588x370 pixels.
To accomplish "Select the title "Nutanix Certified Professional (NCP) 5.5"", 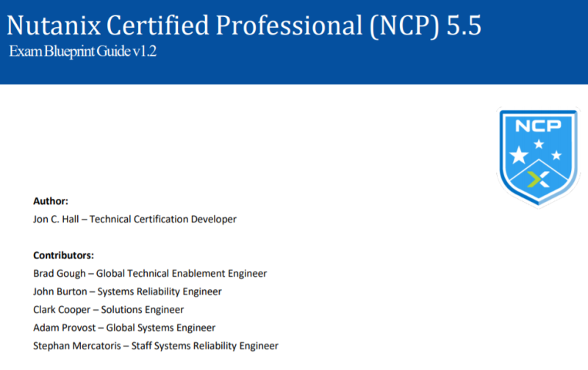I will 244,26.
